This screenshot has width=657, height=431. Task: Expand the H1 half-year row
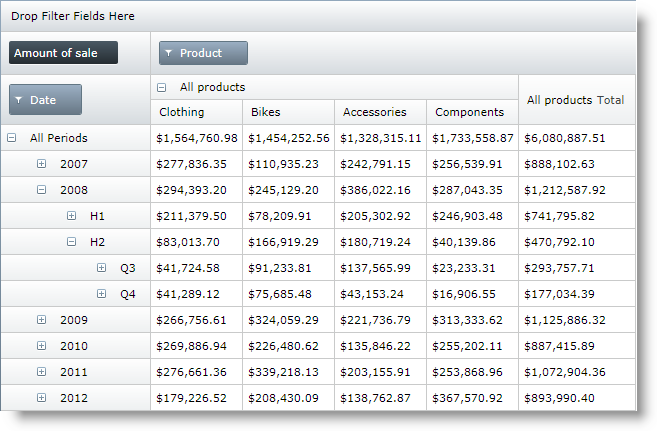tap(72, 216)
